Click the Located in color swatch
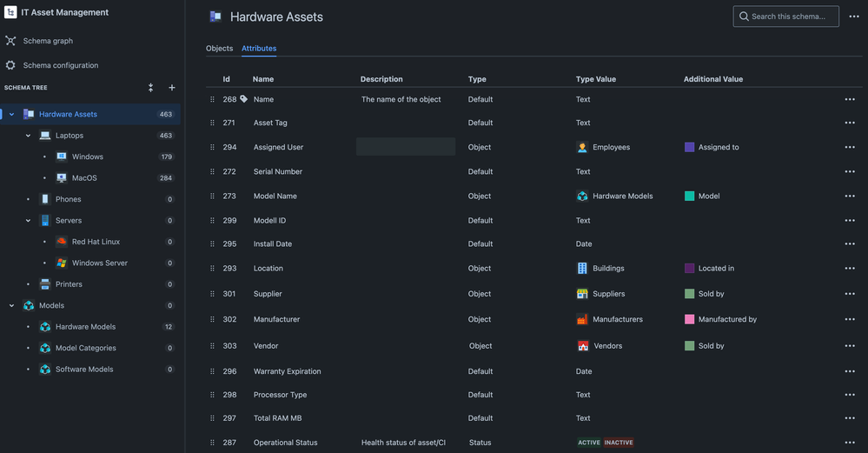Screen dimensions: 868x453 [689, 268]
